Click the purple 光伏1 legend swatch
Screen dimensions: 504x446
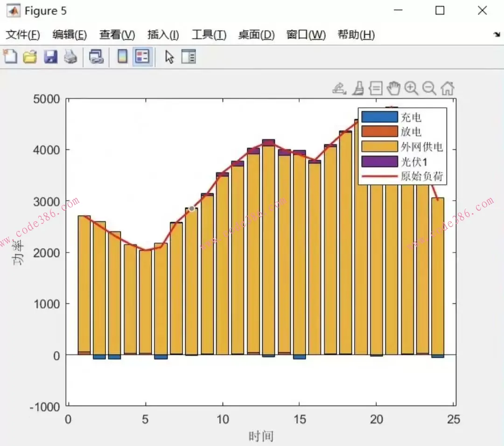[379, 161]
